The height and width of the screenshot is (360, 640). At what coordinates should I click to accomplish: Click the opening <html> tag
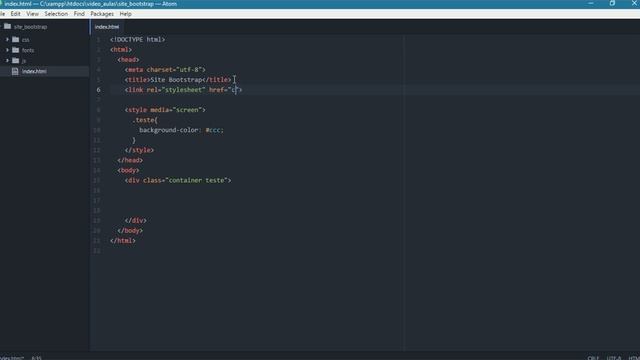(121, 50)
